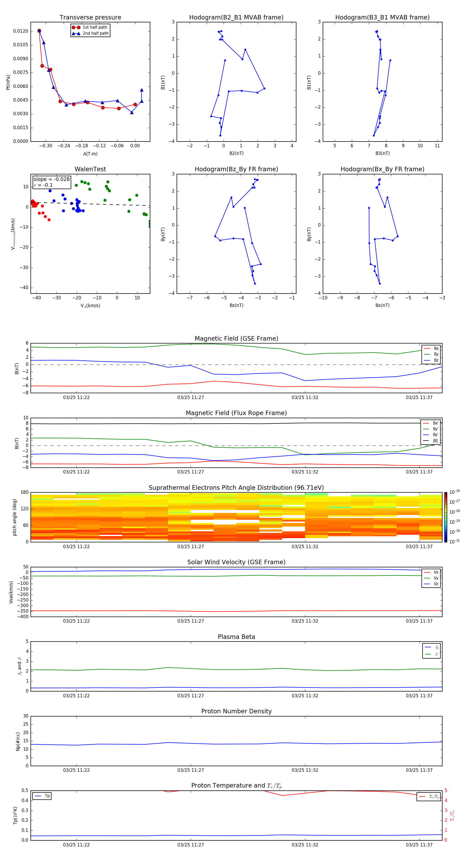The height and width of the screenshot is (868, 473).
Task: Click the "Pt(nPa)" y-axis label
Action: tap(8, 82)
